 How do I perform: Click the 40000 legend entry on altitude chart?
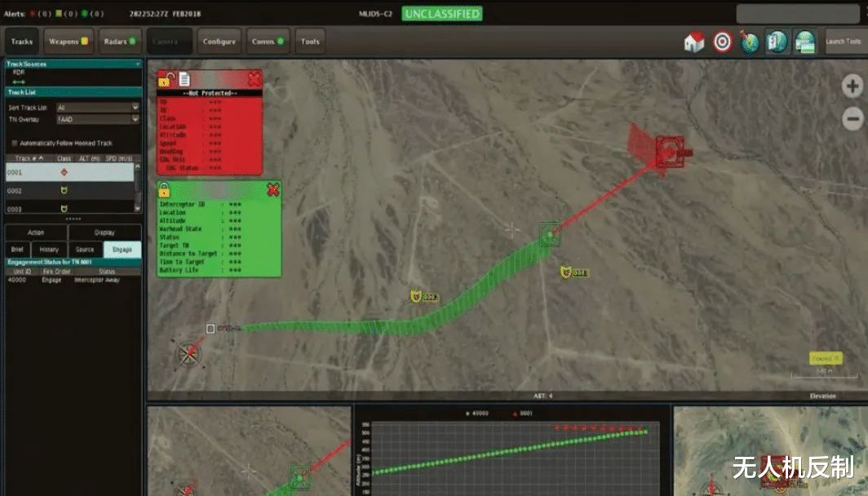pyautogui.click(x=477, y=414)
